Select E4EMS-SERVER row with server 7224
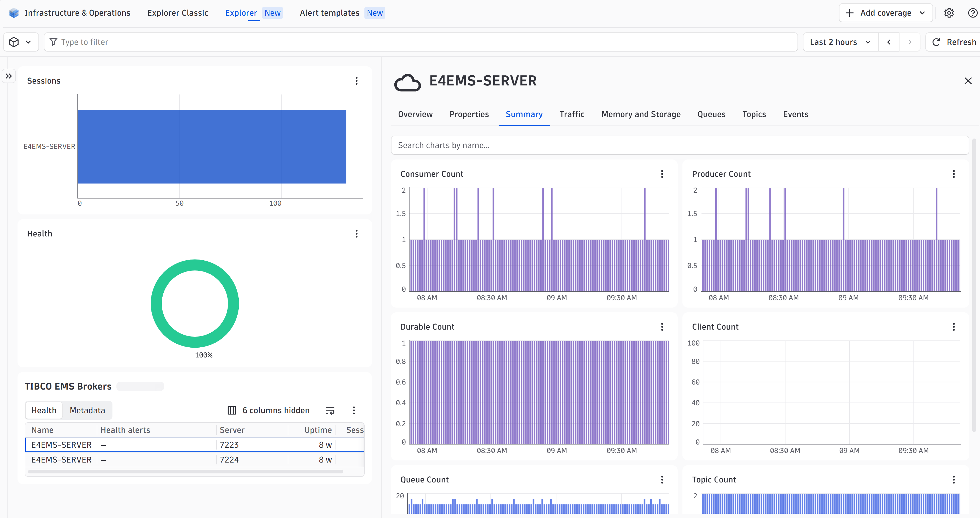980x518 pixels. click(x=194, y=459)
